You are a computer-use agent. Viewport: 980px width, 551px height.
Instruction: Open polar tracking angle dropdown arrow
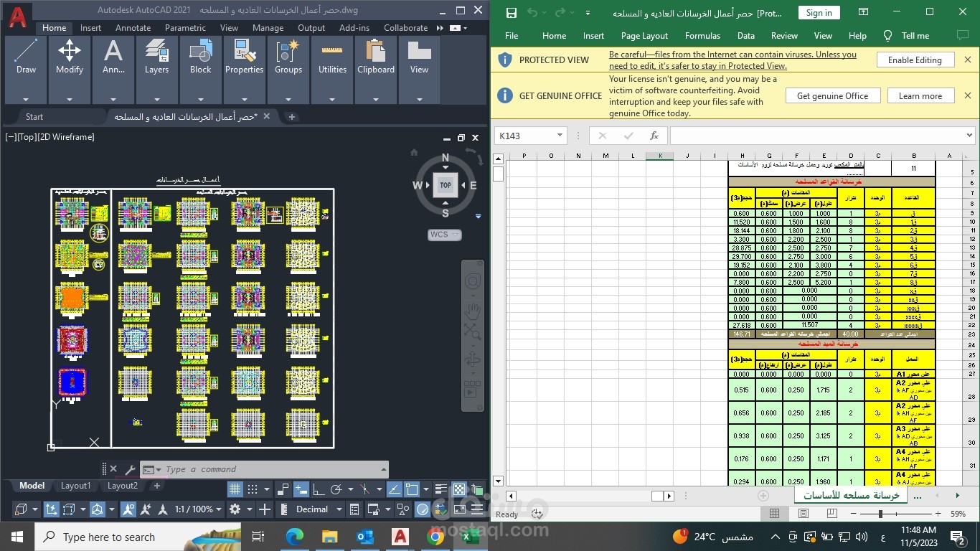(x=350, y=489)
